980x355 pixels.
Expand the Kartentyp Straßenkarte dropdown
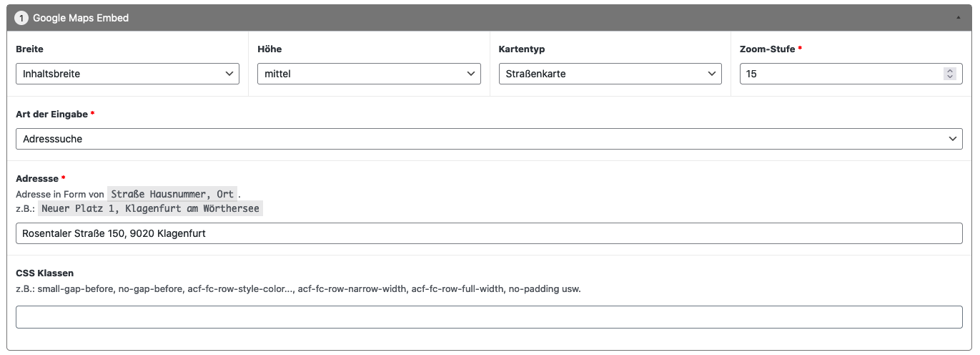pos(610,74)
